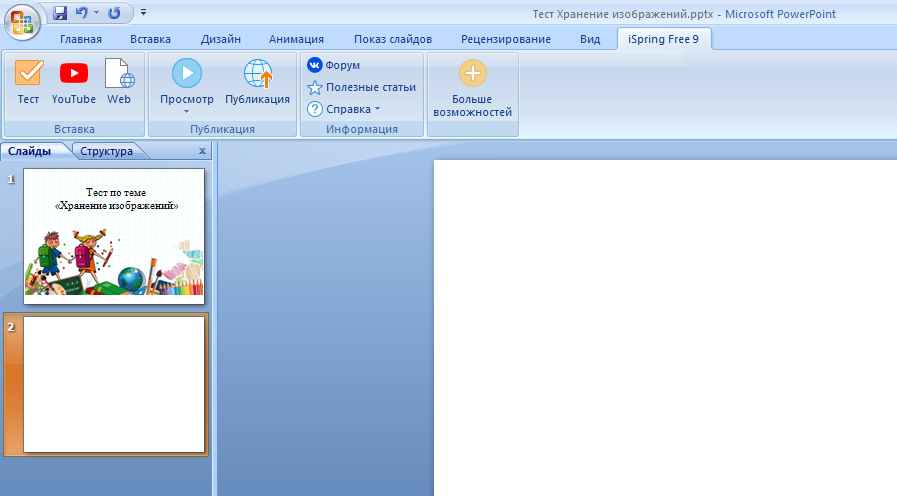Open the Рецензирование tab
The image size is (897, 496).
pyautogui.click(x=506, y=39)
